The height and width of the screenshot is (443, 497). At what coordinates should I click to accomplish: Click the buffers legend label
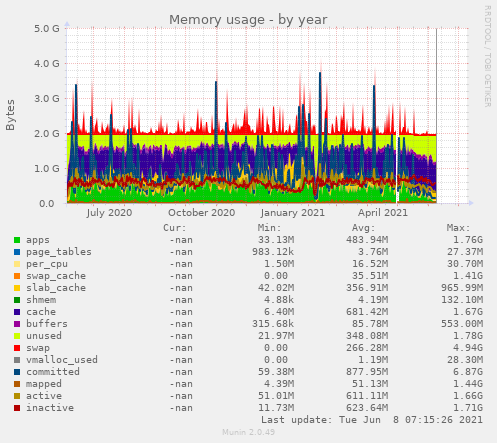(x=47, y=324)
